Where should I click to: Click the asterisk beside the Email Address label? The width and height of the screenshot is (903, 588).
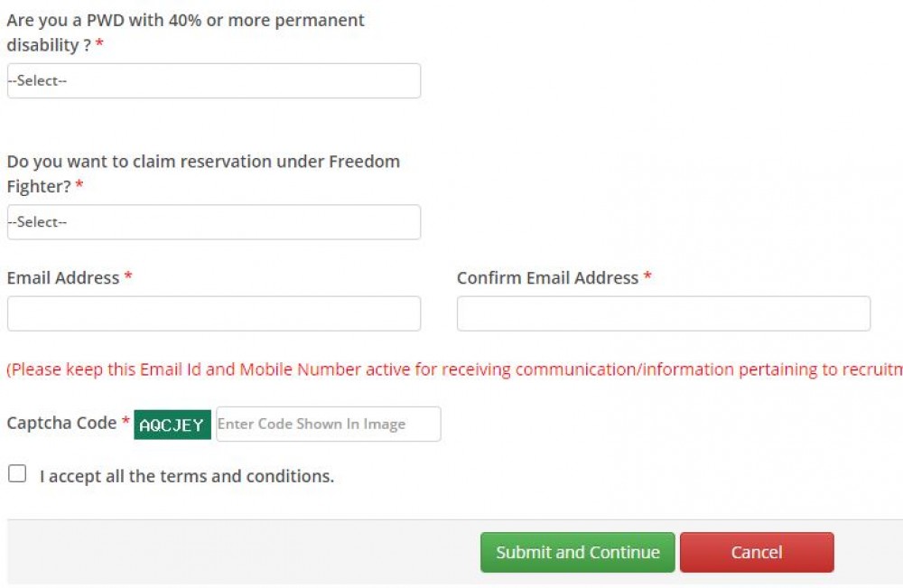128,278
